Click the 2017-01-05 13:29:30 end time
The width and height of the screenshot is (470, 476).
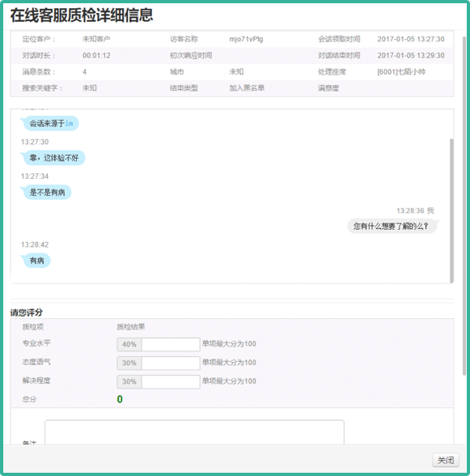tap(411, 56)
